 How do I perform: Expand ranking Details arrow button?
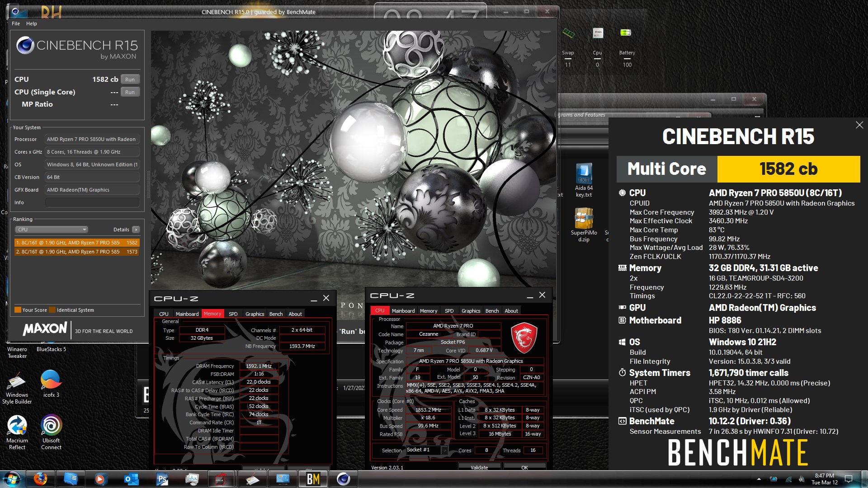pyautogui.click(x=136, y=230)
